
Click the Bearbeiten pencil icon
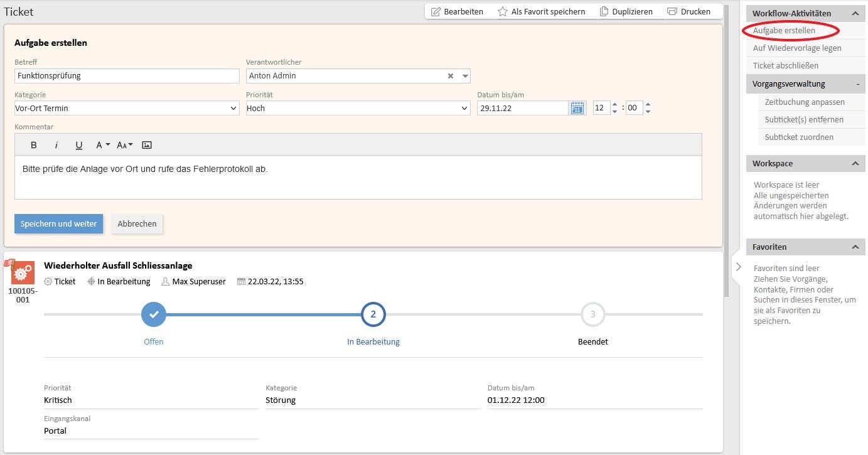point(436,11)
